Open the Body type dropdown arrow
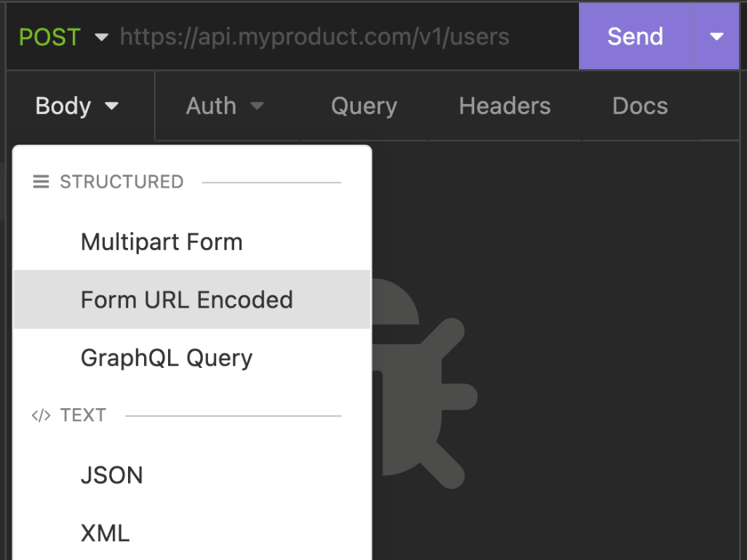 (112, 106)
